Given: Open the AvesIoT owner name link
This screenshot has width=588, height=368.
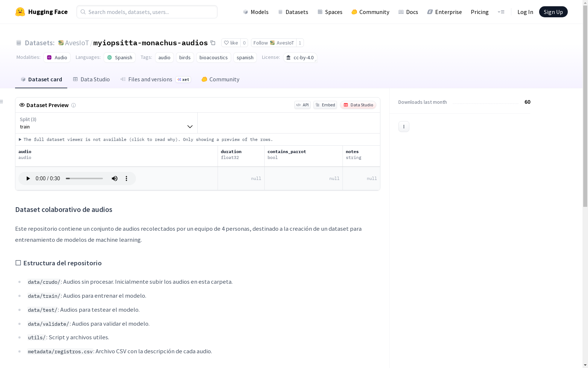Looking at the screenshot, I should click(x=77, y=43).
